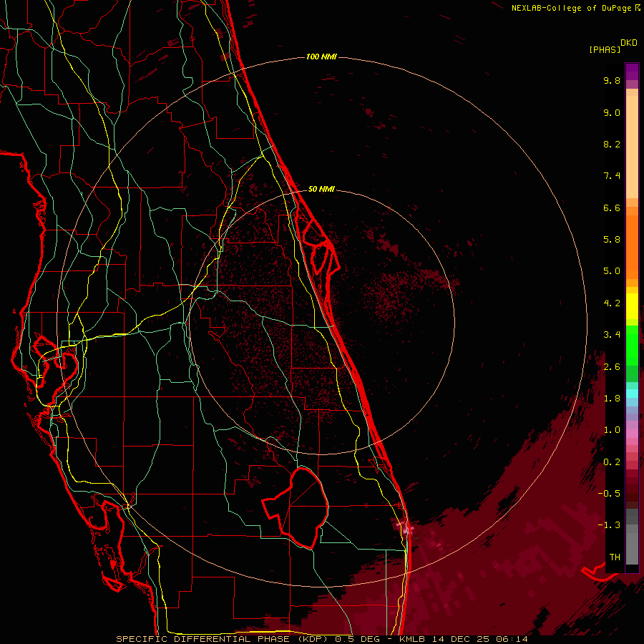
Task: Click the 9.8 value on the scale
Action: pyautogui.click(x=612, y=80)
